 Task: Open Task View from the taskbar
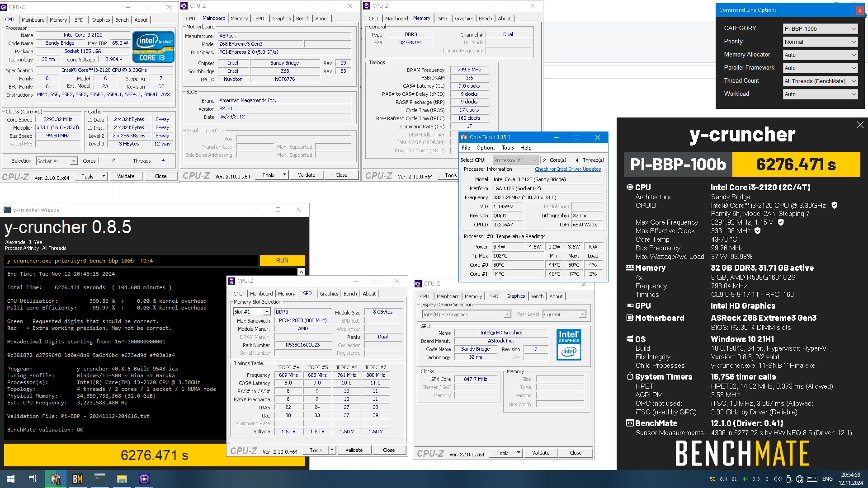tap(33, 479)
